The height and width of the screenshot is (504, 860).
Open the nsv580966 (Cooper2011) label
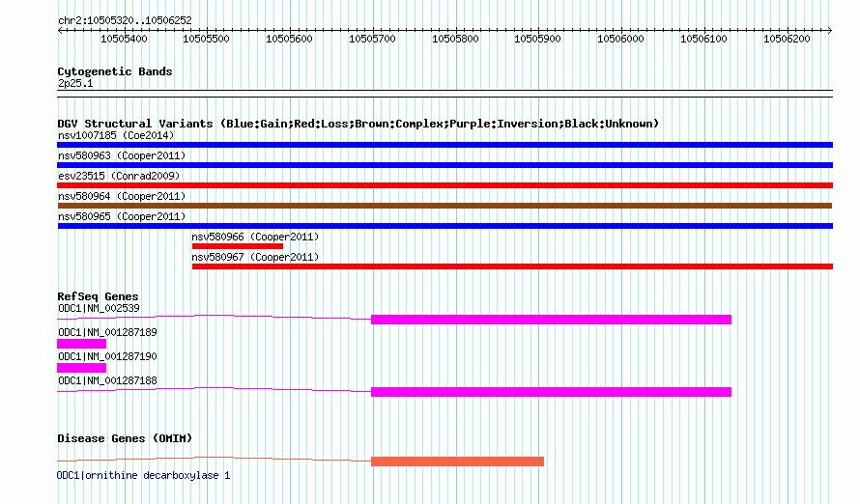(x=255, y=237)
